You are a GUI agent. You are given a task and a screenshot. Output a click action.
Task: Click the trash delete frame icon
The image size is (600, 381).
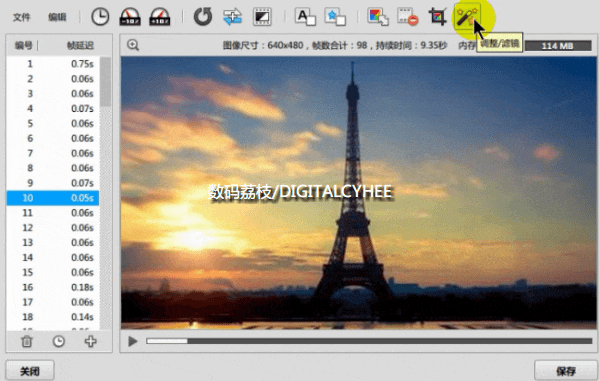pos(27,341)
